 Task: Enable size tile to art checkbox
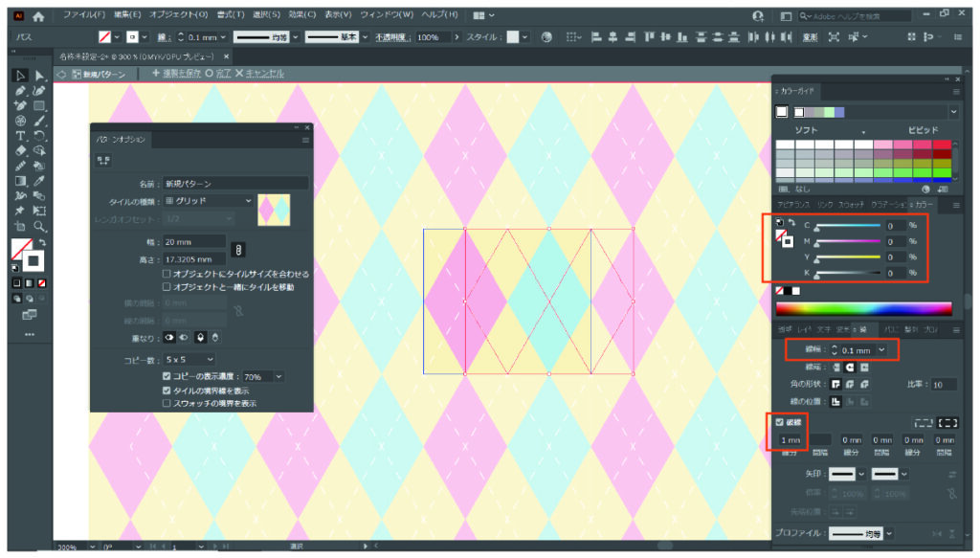coord(167,274)
